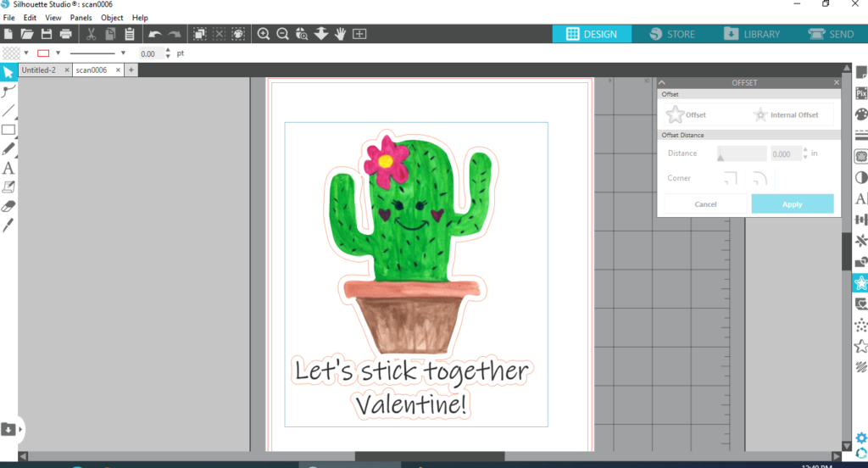Open the fill pattern dropdown arrow

coord(25,53)
